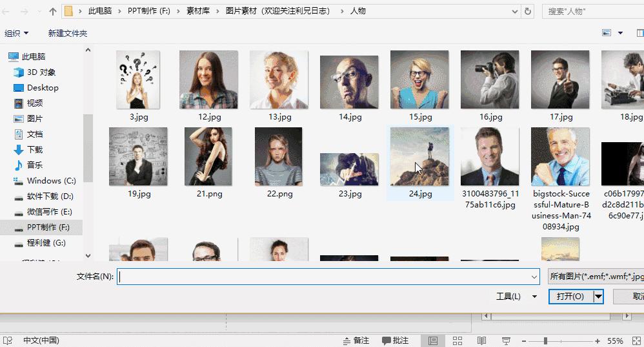Refresh the folder contents
This screenshot has width=644, height=347.
[528, 12]
